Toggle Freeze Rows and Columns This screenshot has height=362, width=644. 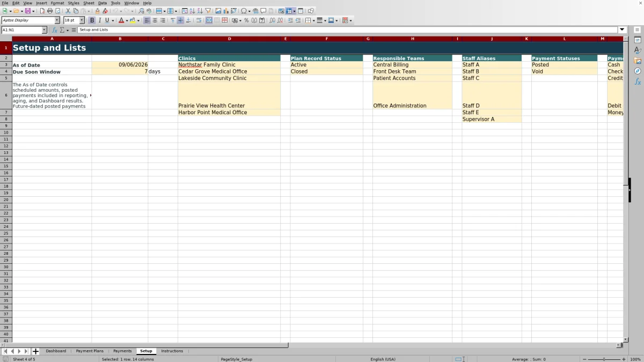tap(289, 11)
